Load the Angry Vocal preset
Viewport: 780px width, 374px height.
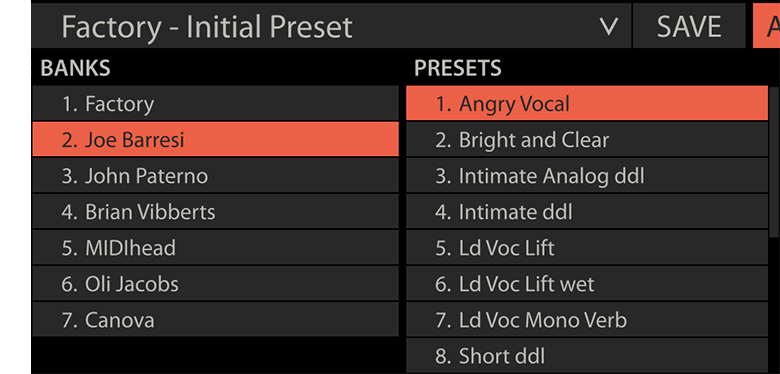coord(587,103)
